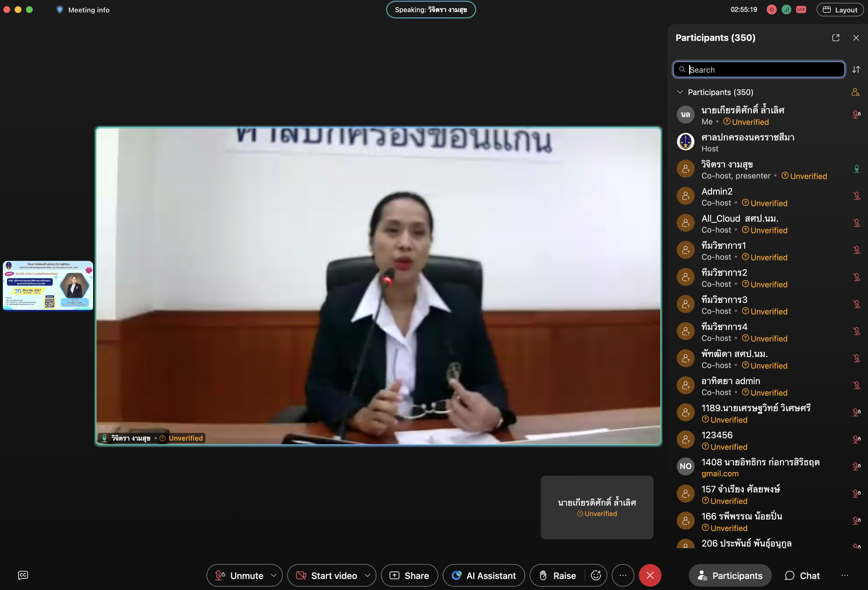
Task: Open the AI Assistant
Action: point(483,575)
